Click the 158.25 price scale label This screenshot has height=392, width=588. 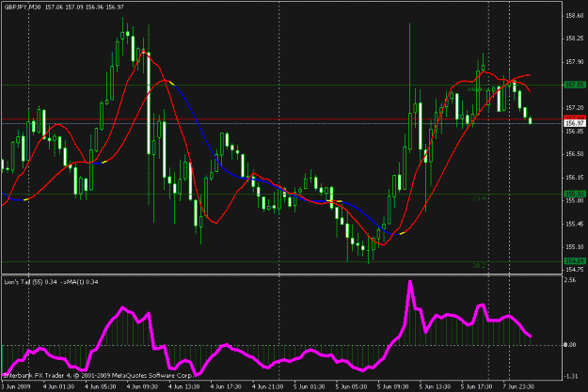pos(574,39)
